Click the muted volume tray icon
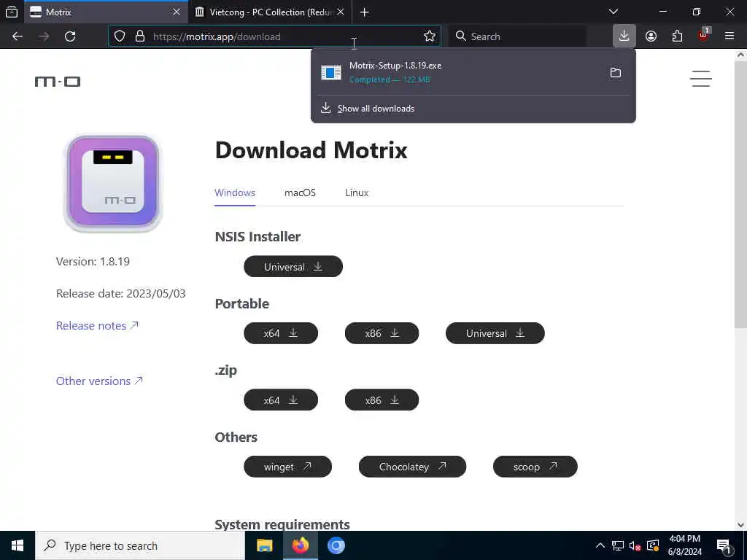The width and height of the screenshot is (747, 560). pyautogui.click(x=635, y=545)
